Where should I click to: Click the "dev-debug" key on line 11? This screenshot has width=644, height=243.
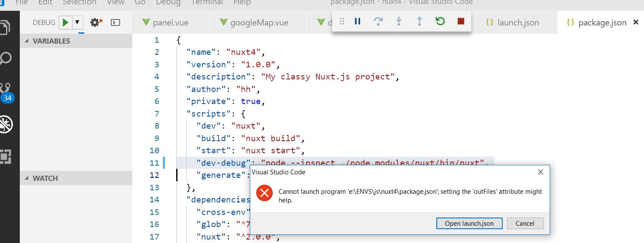point(224,163)
